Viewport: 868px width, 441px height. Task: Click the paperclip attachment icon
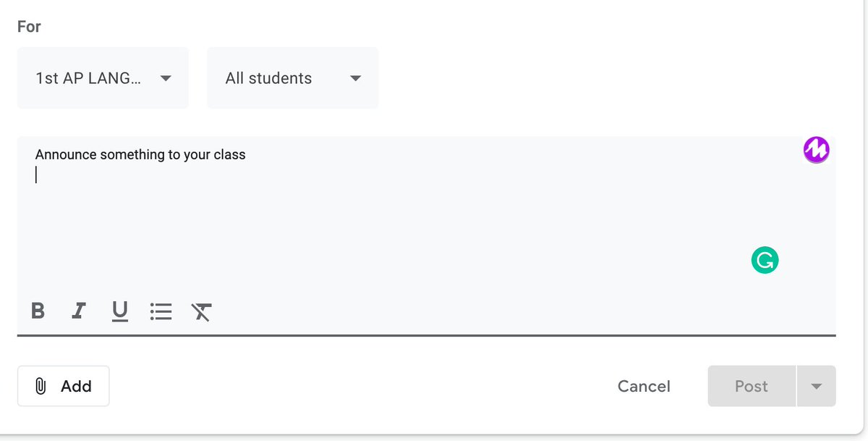point(41,387)
